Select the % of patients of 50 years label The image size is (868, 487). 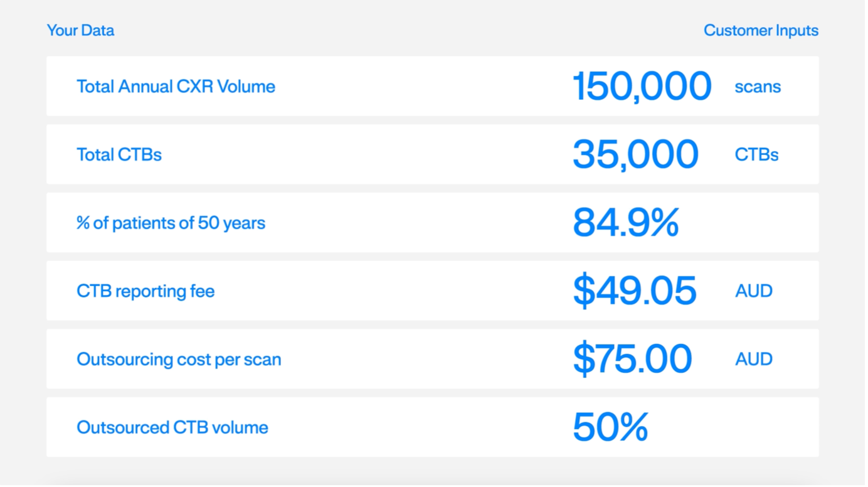(171, 223)
